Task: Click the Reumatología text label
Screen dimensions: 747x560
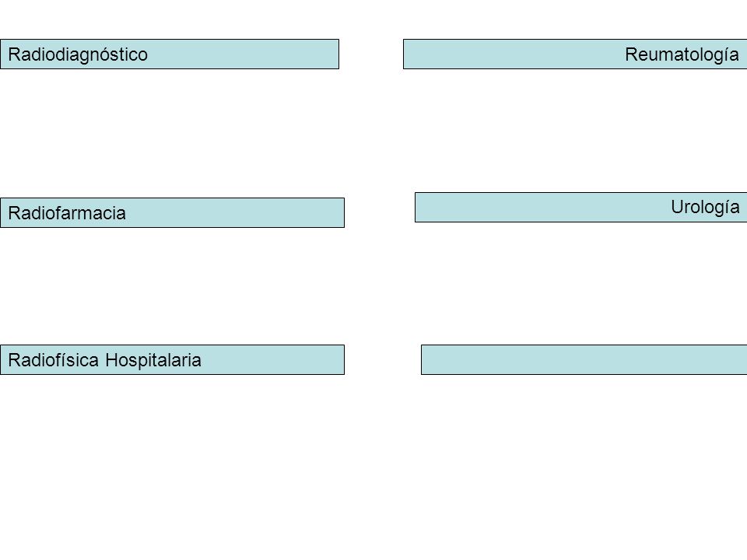Action: (682, 55)
